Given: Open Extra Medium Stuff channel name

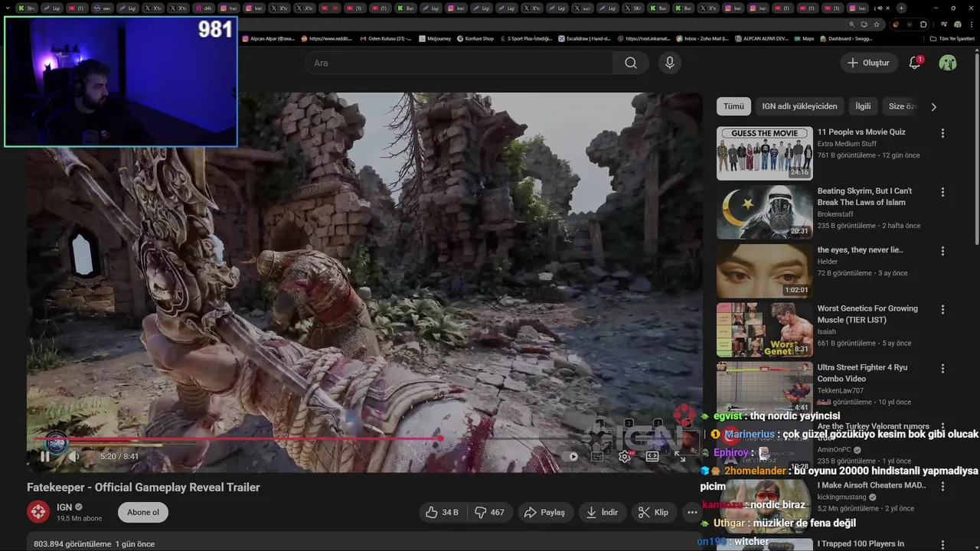Looking at the screenshot, I should coord(847,144).
